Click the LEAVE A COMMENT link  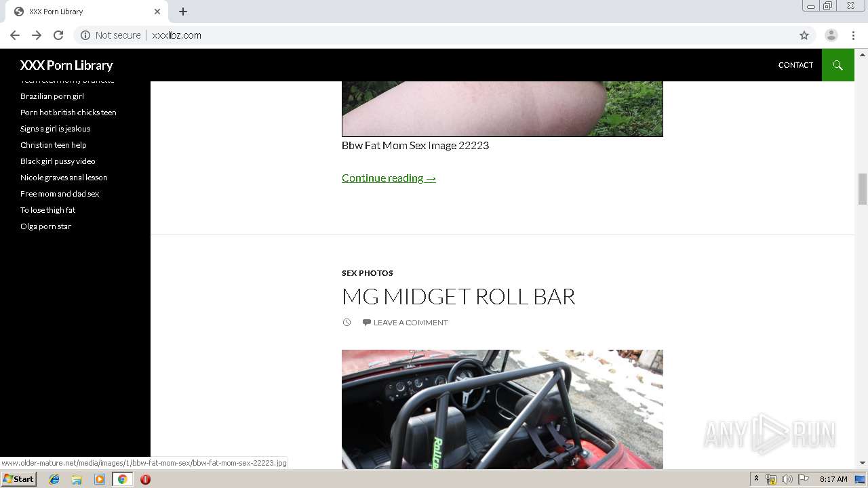coord(410,323)
